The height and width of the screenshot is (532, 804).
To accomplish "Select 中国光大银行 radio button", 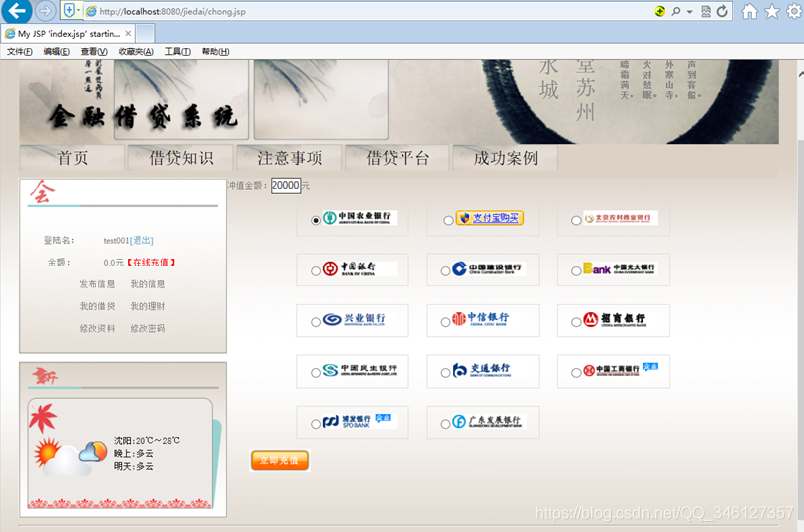I will coord(576,271).
